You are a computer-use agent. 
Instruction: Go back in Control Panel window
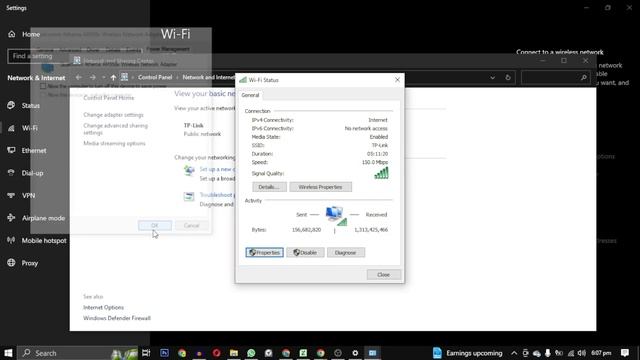(79, 77)
